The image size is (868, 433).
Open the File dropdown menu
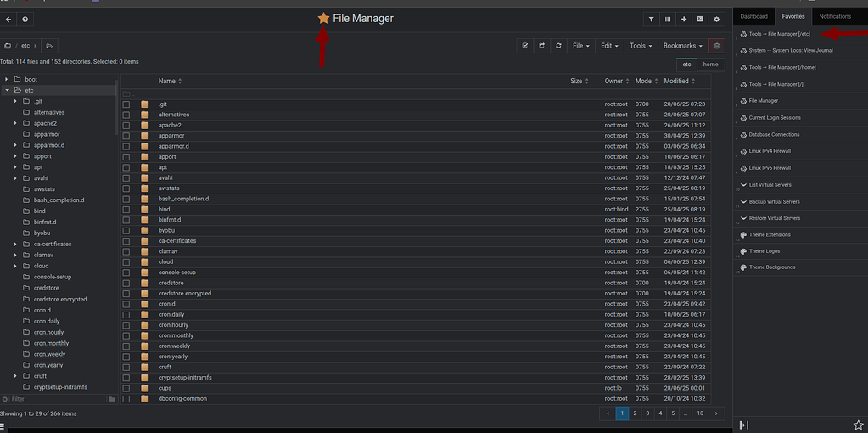coord(581,46)
